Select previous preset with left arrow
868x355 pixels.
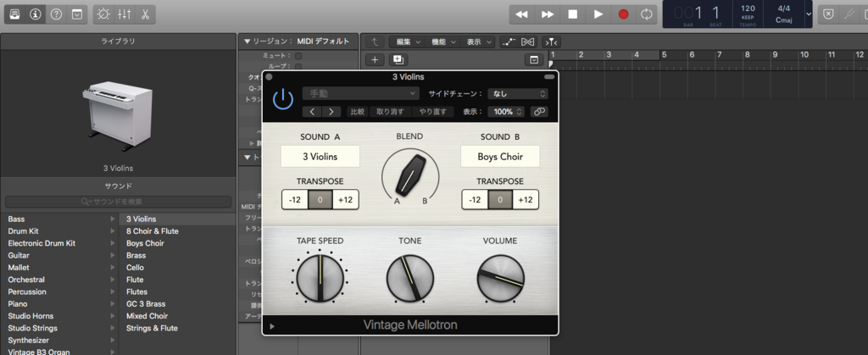(x=312, y=112)
